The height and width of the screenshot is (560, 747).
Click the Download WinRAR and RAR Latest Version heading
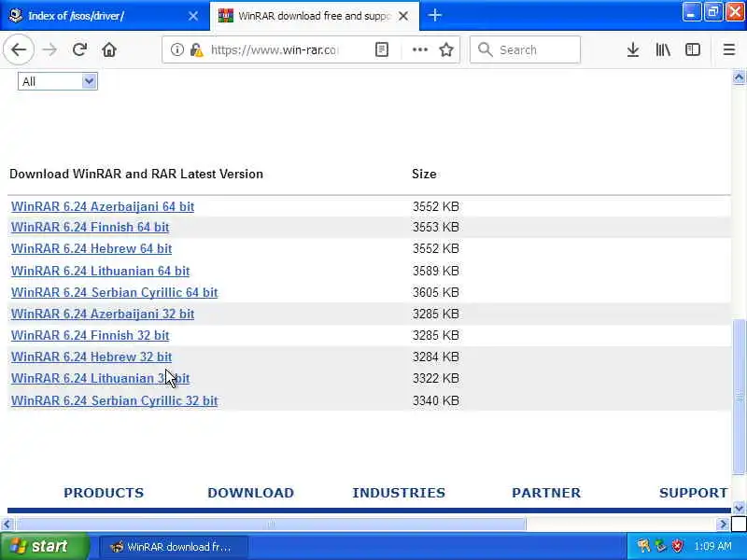(x=136, y=174)
